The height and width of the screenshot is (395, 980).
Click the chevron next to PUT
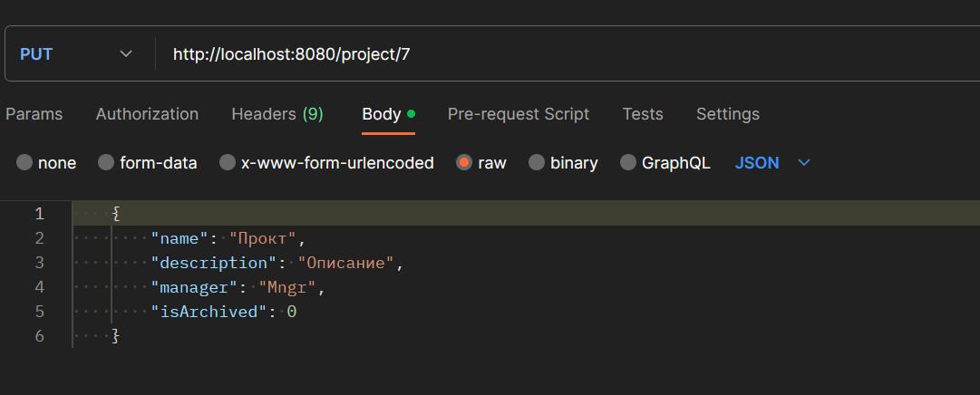click(126, 54)
